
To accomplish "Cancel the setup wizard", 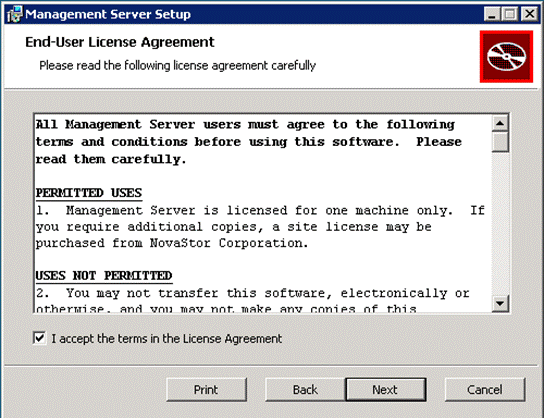I will 485,390.
